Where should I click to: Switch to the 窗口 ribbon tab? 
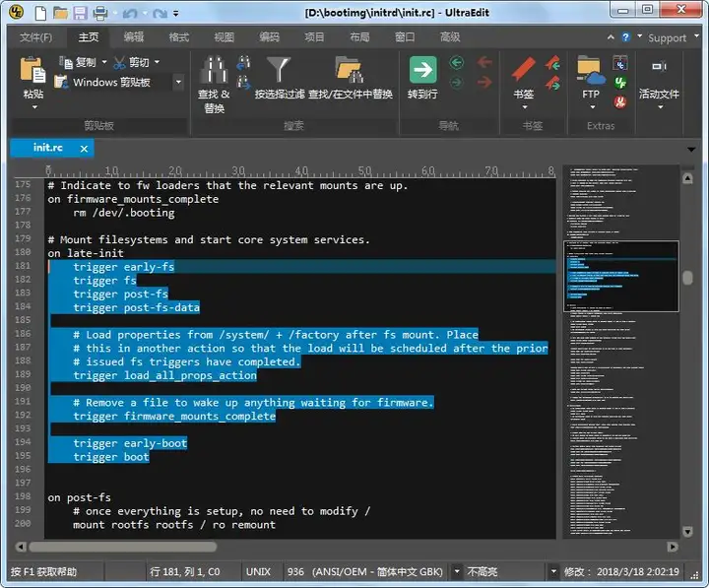point(405,37)
